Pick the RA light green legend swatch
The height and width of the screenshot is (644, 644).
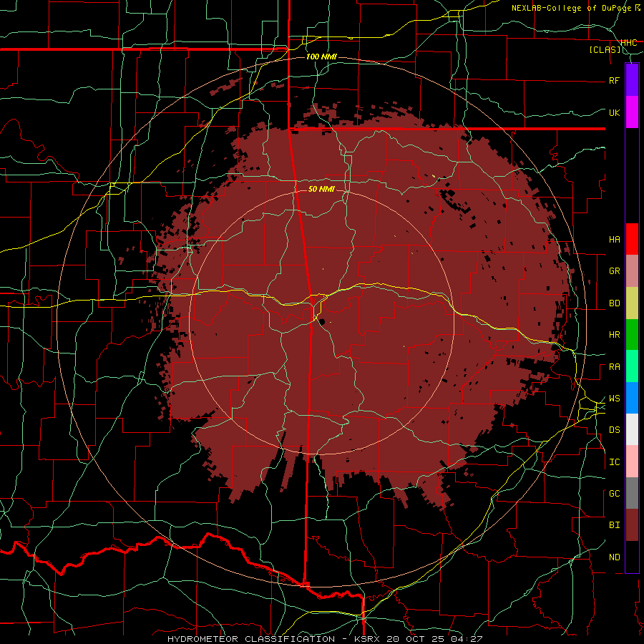tap(632, 366)
